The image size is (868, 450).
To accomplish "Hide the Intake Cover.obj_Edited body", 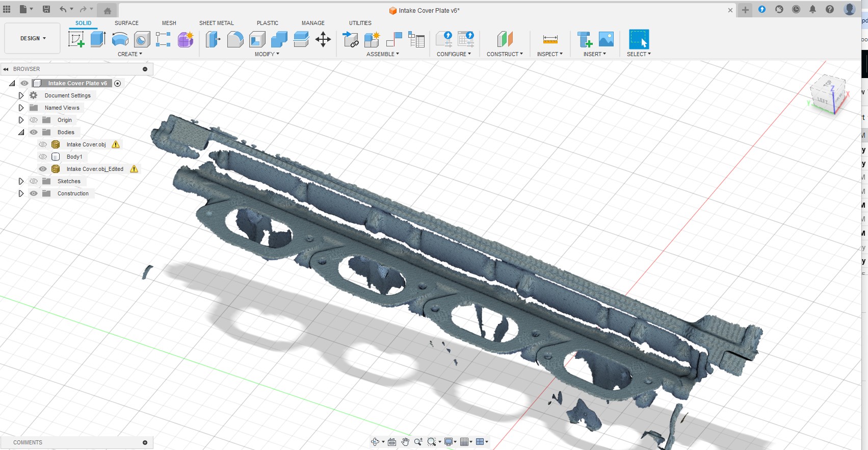I will [x=43, y=169].
